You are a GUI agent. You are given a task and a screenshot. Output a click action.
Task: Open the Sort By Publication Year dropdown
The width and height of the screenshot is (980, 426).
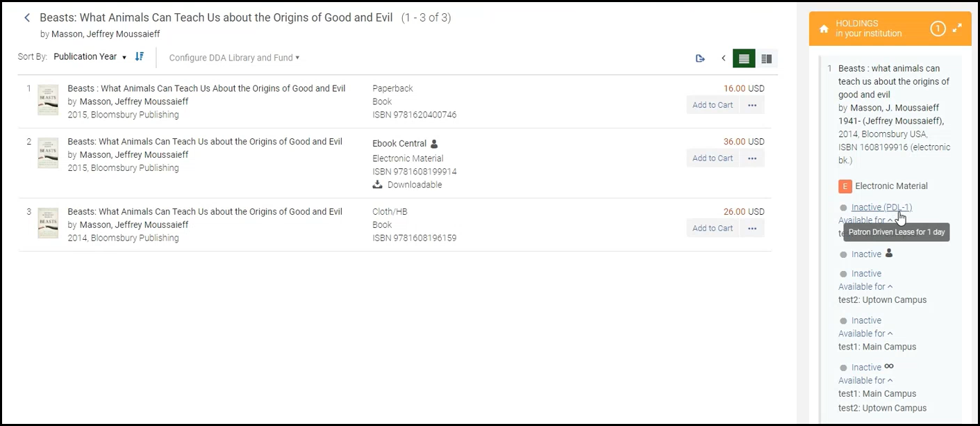pos(90,56)
